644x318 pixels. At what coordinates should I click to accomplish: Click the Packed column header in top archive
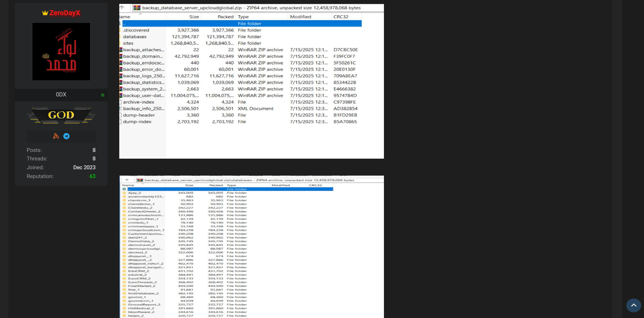coord(225,17)
